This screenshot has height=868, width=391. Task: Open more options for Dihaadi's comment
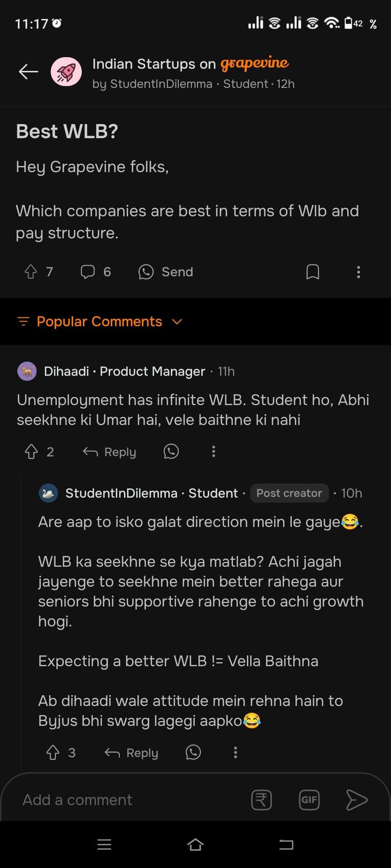tap(213, 452)
